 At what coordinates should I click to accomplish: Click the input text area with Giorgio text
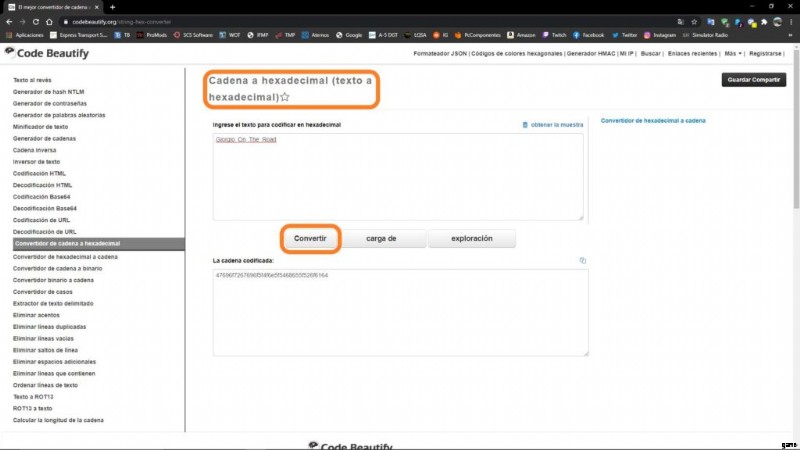[397, 177]
